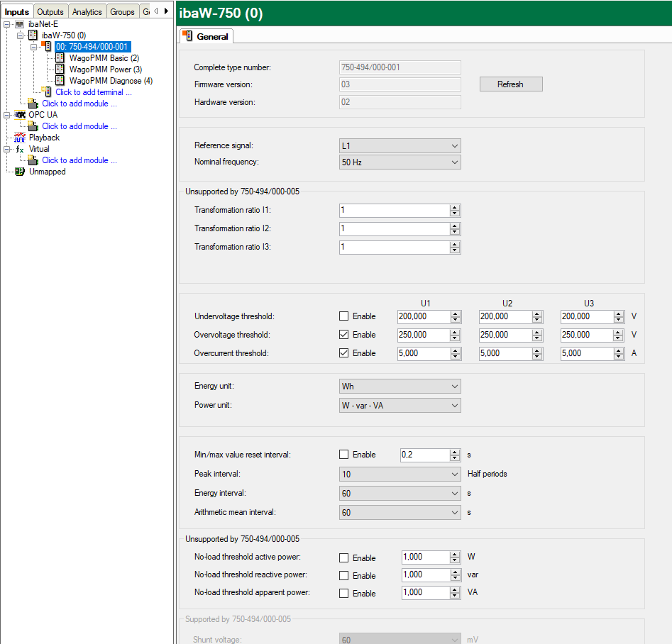Open the Reference signal dropdown
This screenshot has height=644, width=672.
click(x=400, y=146)
